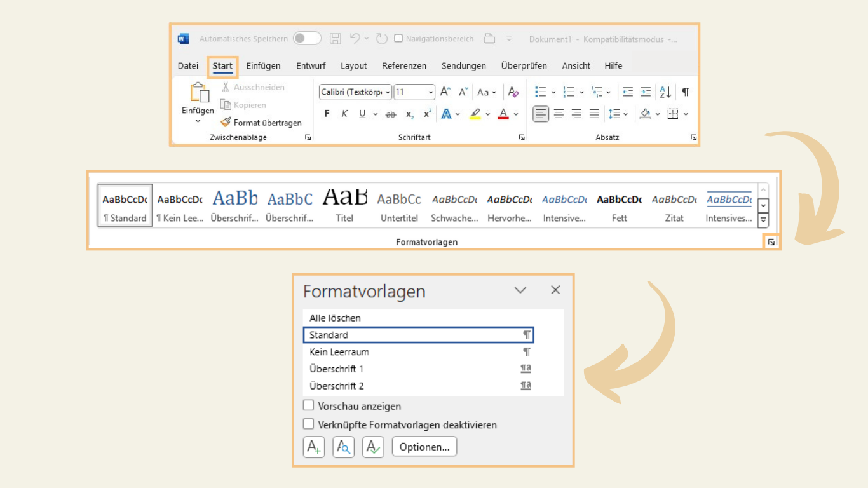Check Verknüpfte Formatvorlagen deaktivieren

point(309,423)
